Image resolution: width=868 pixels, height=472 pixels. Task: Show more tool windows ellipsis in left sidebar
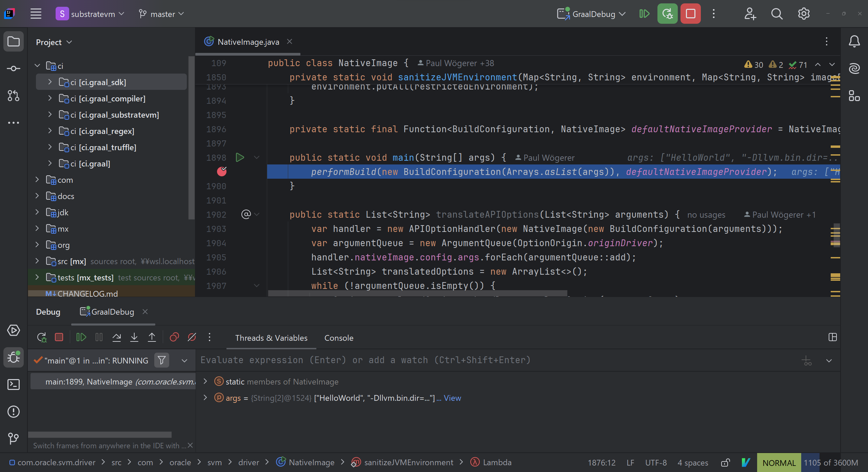tap(14, 123)
